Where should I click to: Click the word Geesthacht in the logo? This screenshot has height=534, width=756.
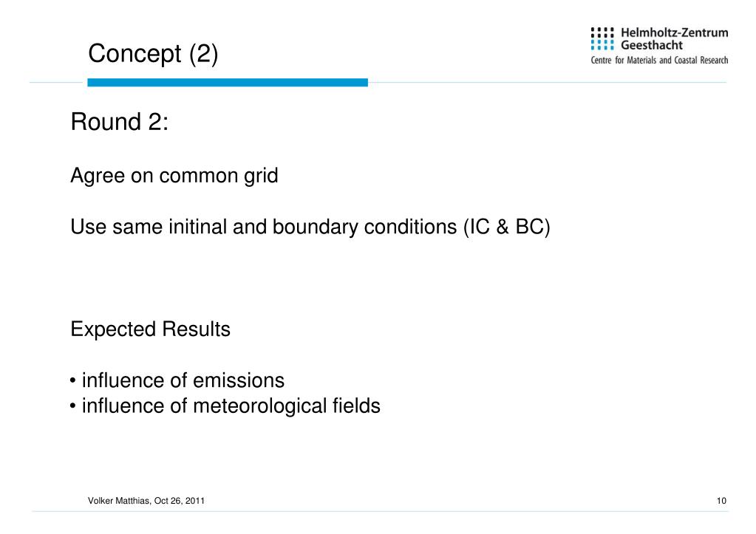click(651, 45)
